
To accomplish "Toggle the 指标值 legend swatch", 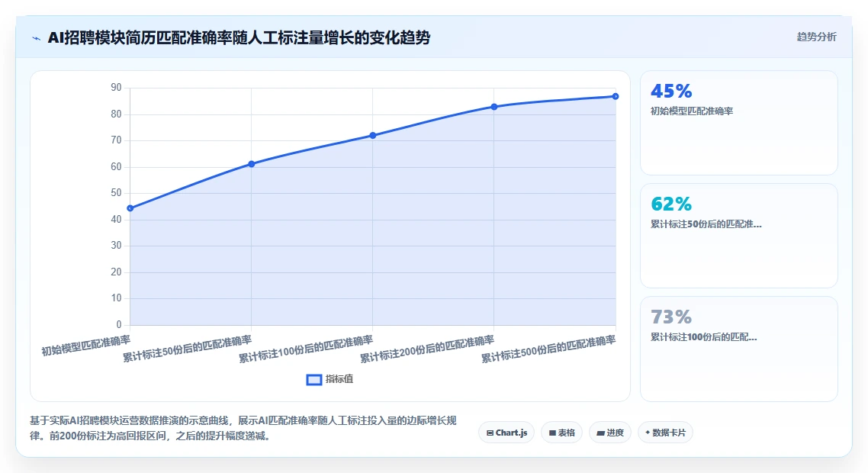I will click(x=314, y=379).
